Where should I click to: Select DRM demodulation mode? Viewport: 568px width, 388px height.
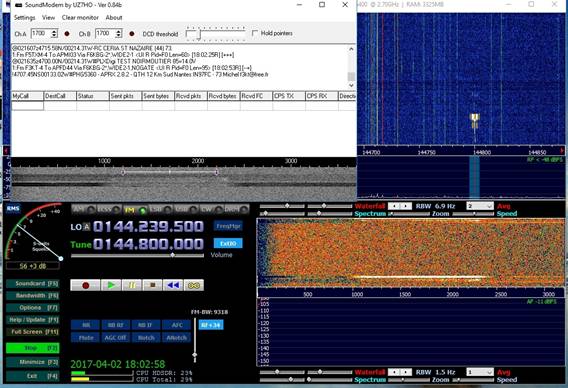[x=236, y=209]
